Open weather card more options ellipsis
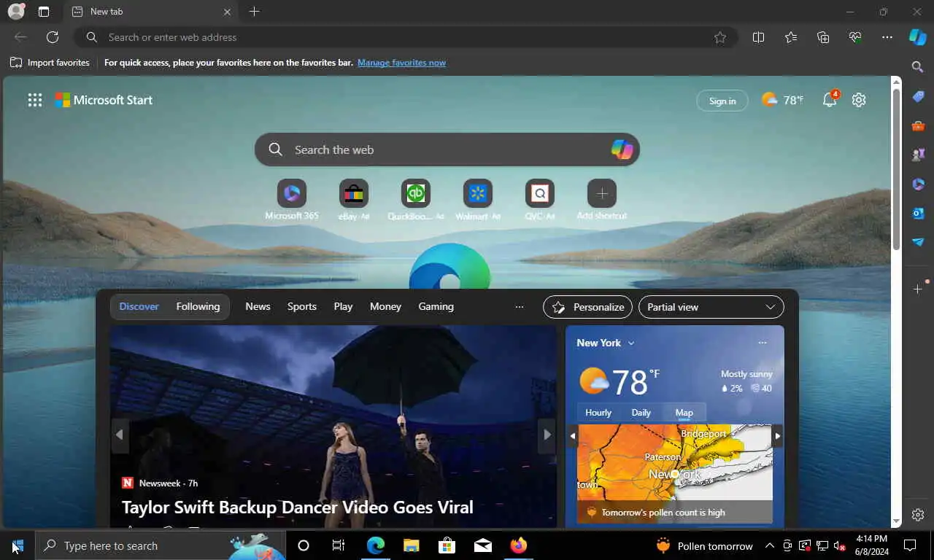 point(763,343)
